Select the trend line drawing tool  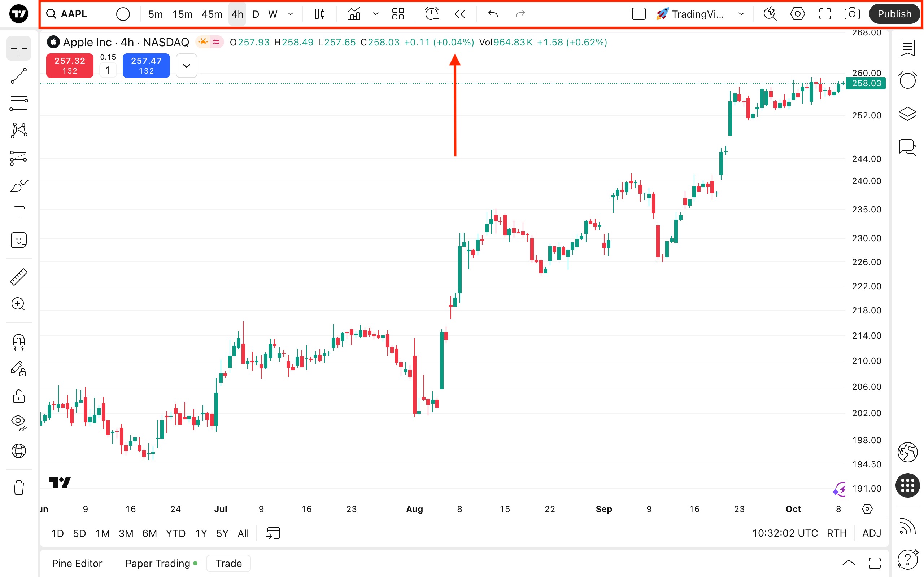(x=18, y=76)
